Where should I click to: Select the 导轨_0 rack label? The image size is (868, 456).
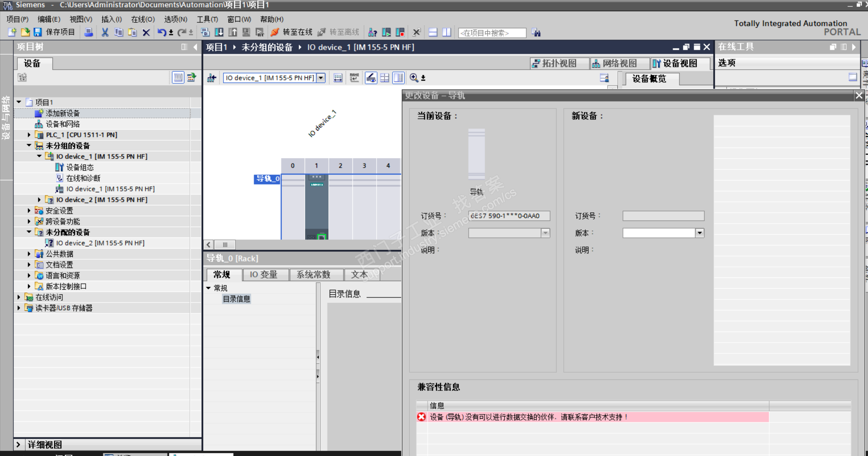267,179
